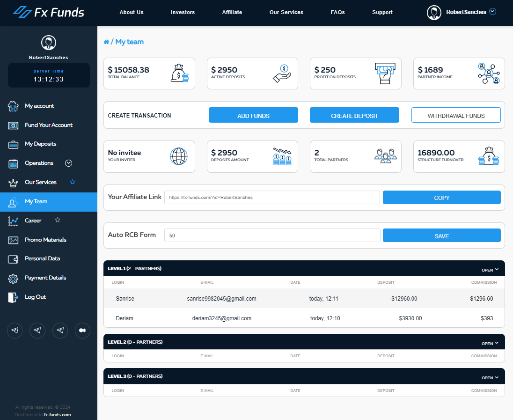The width and height of the screenshot is (513, 420).
Task: Click the Auto RCB Form input field
Action: (272, 236)
